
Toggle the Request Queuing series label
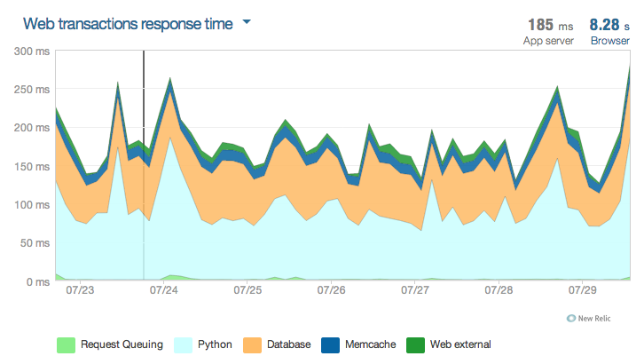pos(119,344)
